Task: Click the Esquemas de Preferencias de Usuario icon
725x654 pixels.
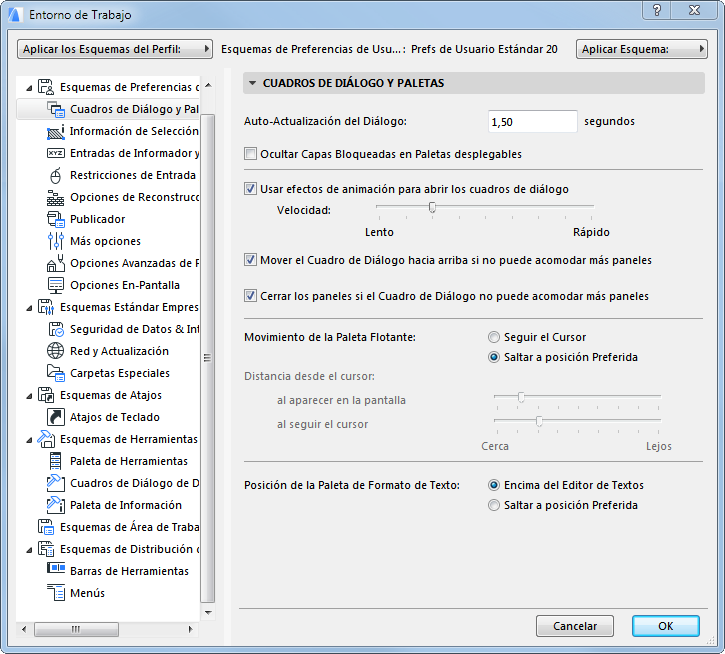Action: coord(46,87)
